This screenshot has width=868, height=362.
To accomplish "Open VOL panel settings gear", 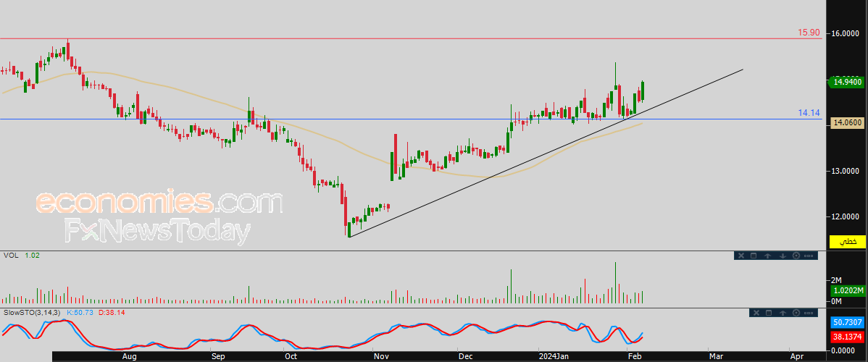I will click(x=796, y=256).
